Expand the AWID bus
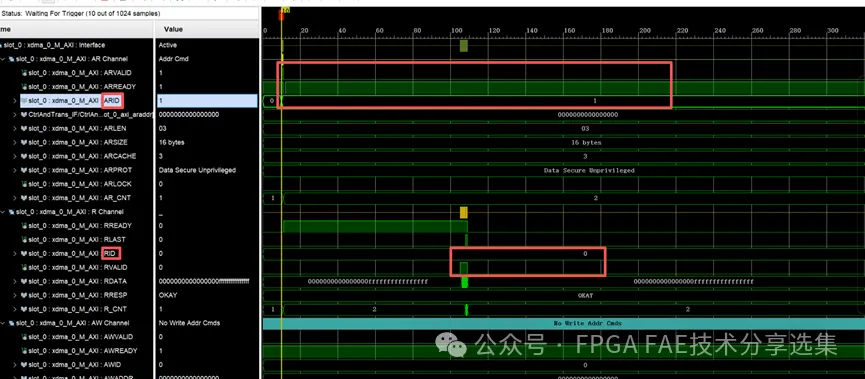 (x=15, y=365)
